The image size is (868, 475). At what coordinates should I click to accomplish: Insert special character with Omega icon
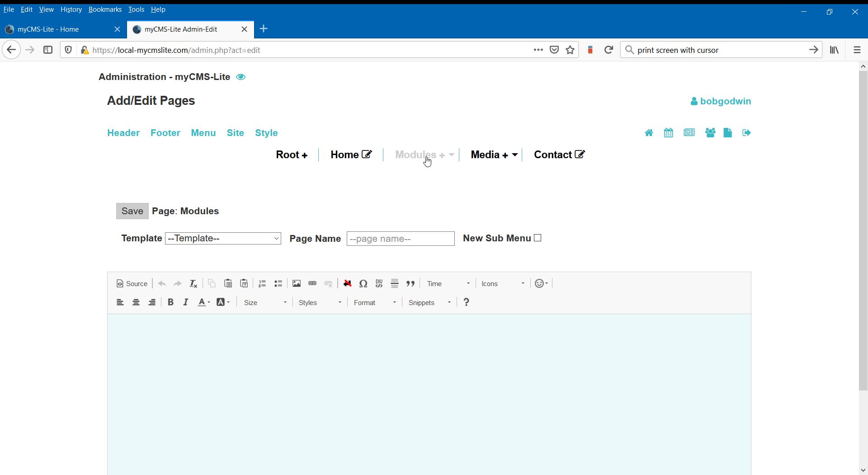[363, 284]
